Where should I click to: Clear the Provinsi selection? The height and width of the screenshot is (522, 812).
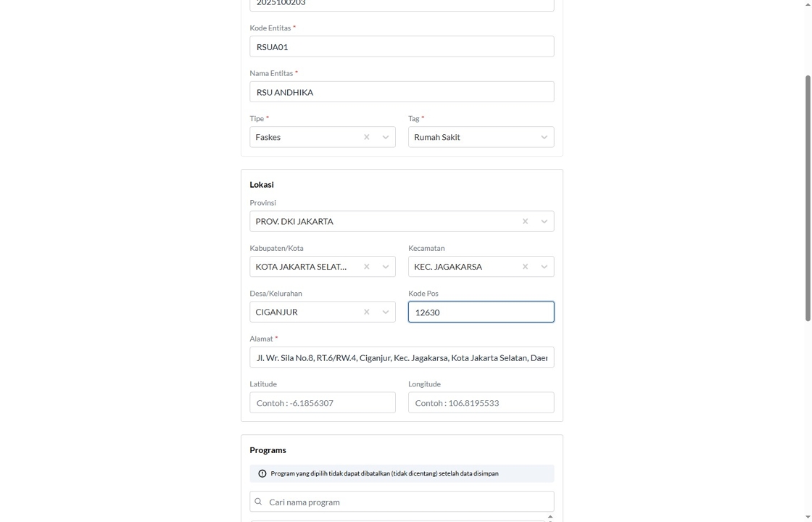coord(525,221)
